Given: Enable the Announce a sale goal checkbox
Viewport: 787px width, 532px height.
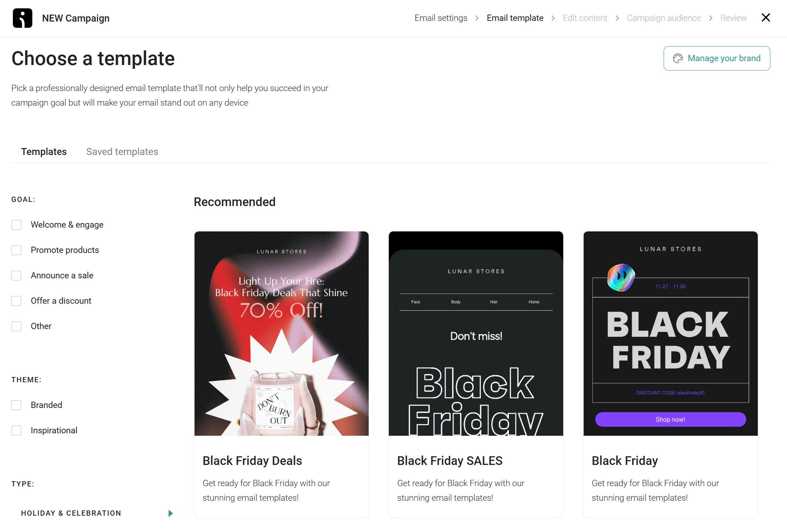Looking at the screenshot, I should [x=17, y=275].
